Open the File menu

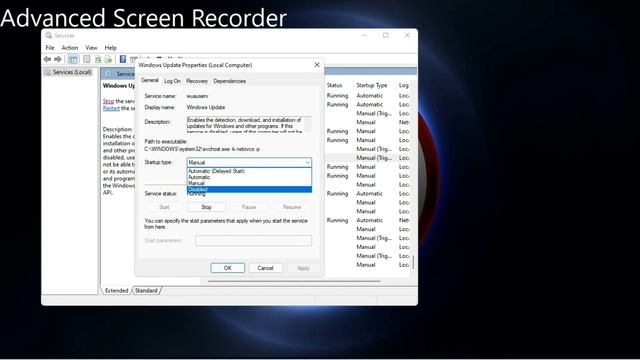50,48
